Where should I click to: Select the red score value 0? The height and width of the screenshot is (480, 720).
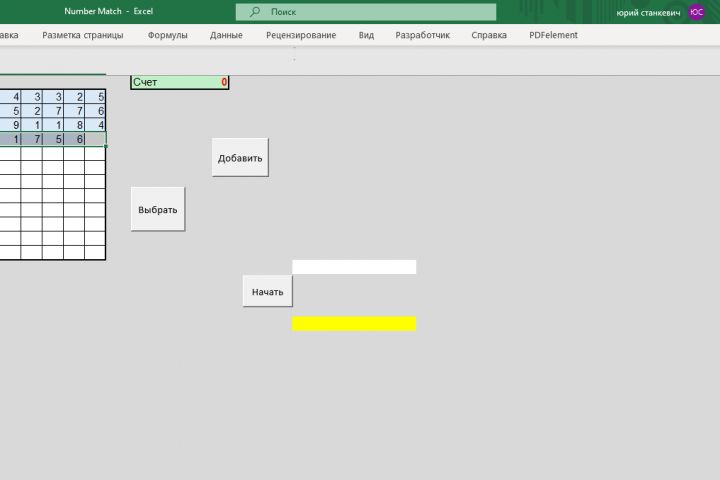[224, 82]
